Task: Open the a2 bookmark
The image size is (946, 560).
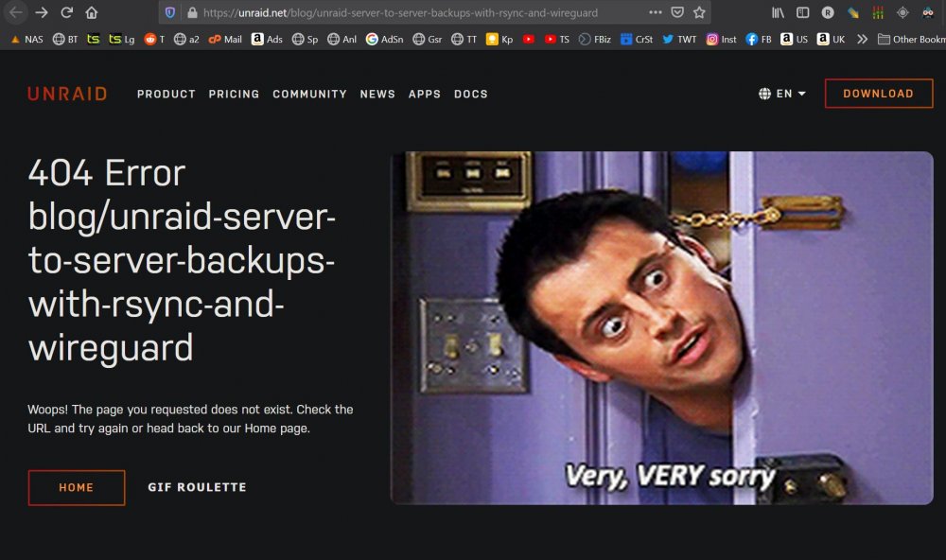Action: pyautogui.click(x=186, y=39)
